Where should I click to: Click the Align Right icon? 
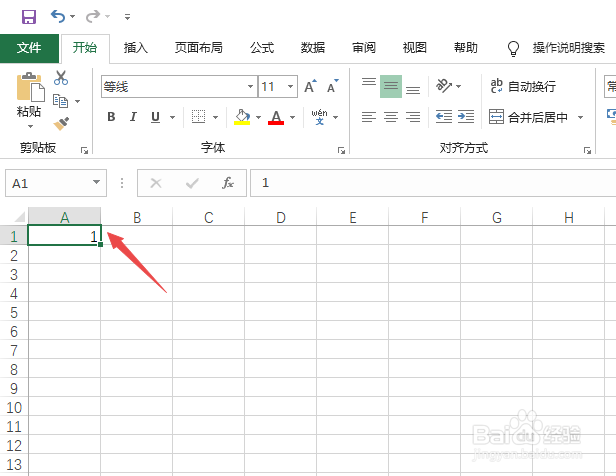click(x=413, y=117)
